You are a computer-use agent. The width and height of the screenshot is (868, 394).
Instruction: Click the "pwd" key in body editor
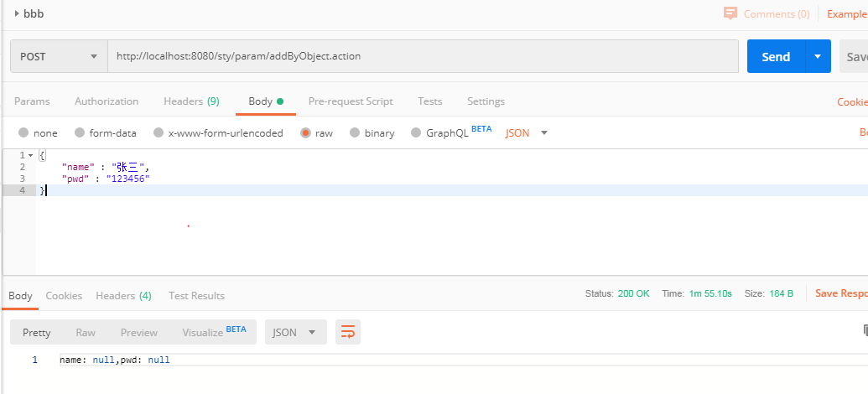click(75, 179)
